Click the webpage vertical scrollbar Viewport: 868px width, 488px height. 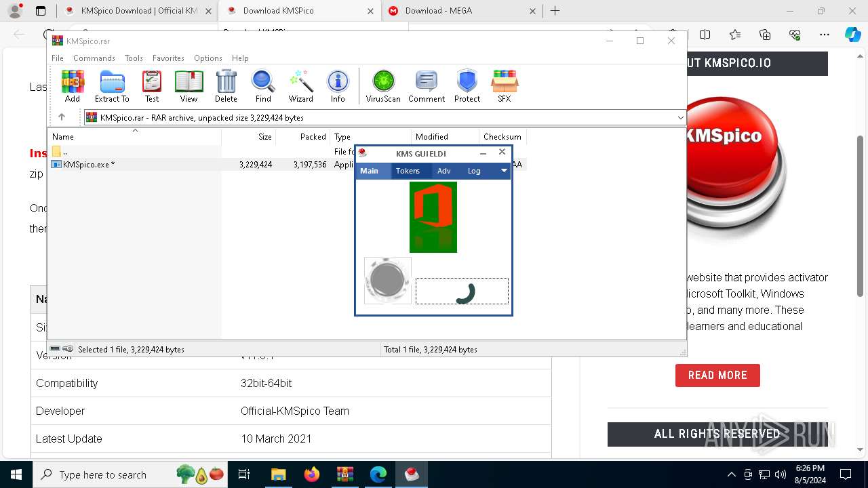[861, 216]
